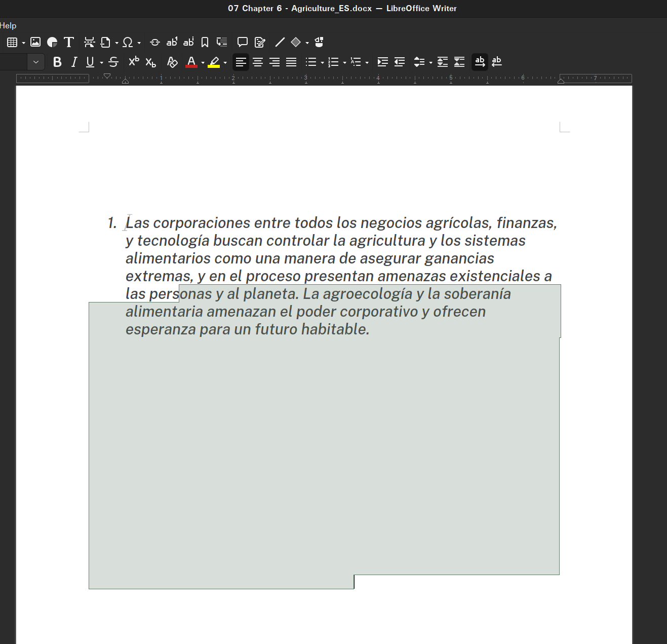The width and height of the screenshot is (667, 644).
Task: Open the Help menu
Action: pyautogui.click(x=8, y=25)
